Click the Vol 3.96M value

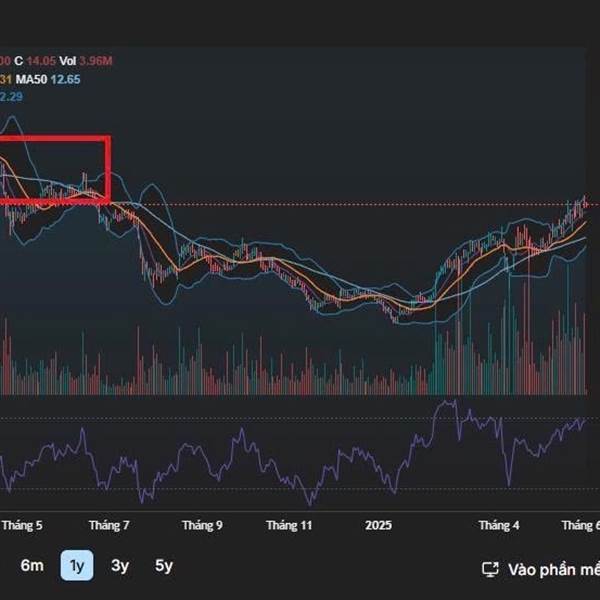pos(86,61)
